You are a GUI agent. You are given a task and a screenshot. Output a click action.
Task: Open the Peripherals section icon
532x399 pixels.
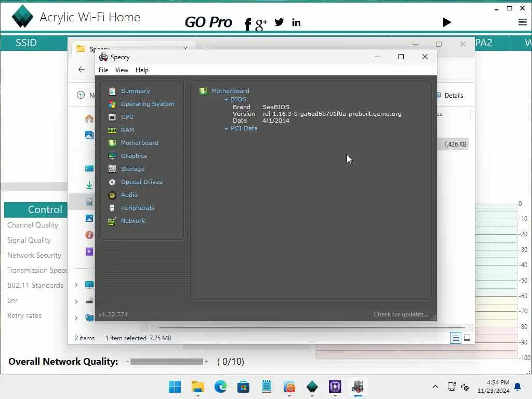112,208
